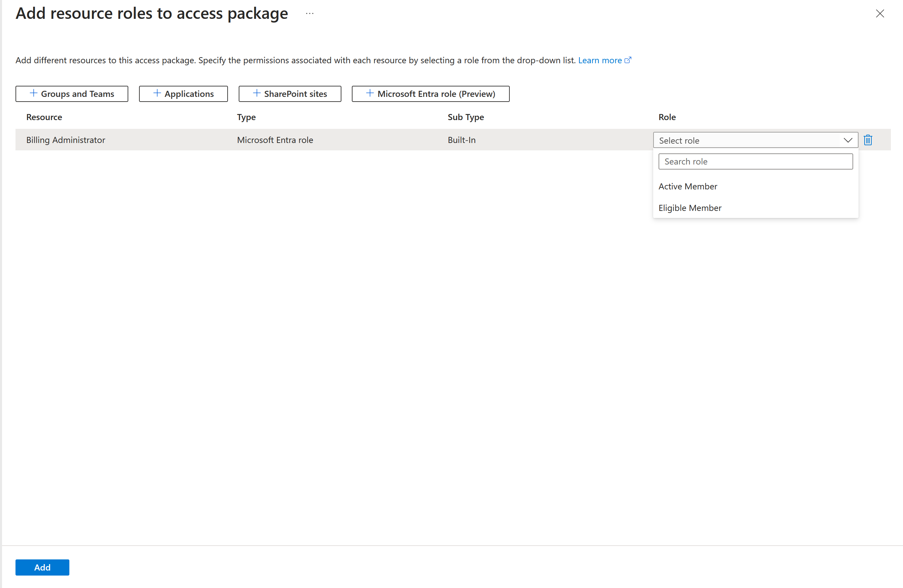Click the Search role input field

(x=756, y=161)
